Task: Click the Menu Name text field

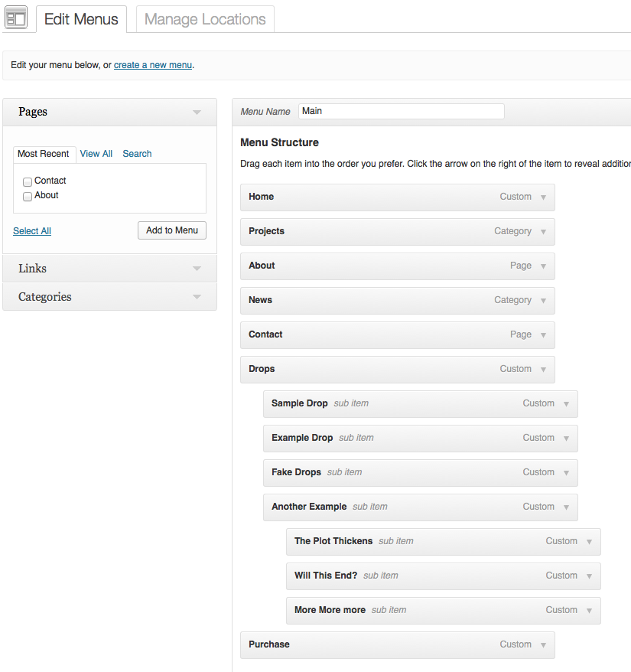Action: [x=401, y=112]
